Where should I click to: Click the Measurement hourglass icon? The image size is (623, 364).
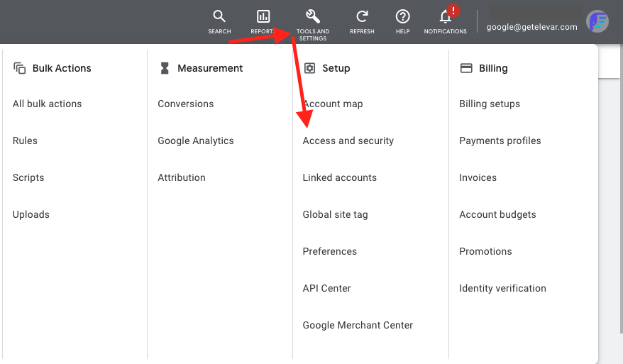165,68
